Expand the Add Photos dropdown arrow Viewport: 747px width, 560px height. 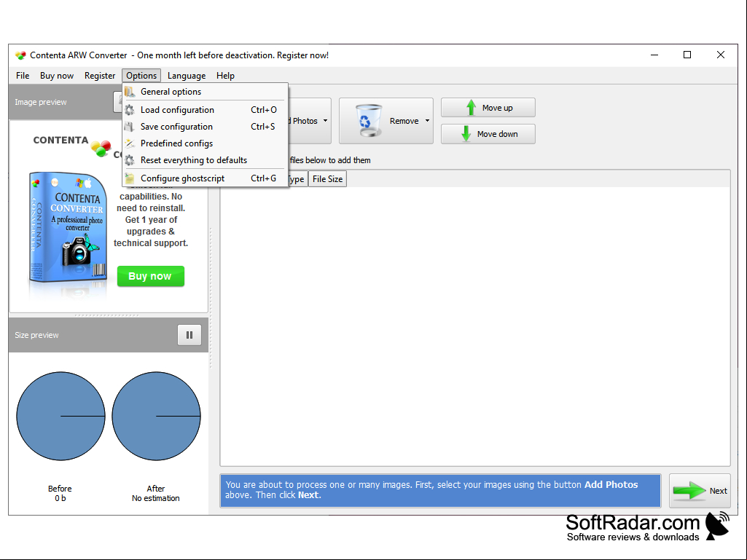[325, 120]
